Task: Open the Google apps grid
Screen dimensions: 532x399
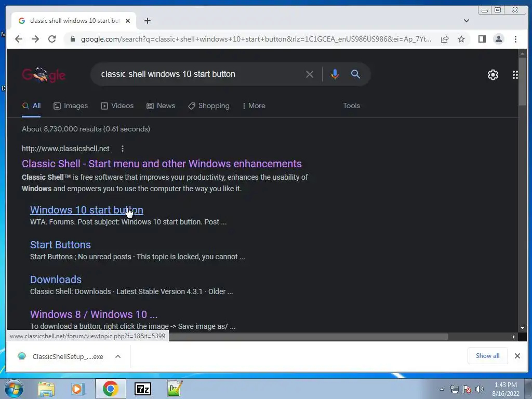Action: click(x=515, y=75)
